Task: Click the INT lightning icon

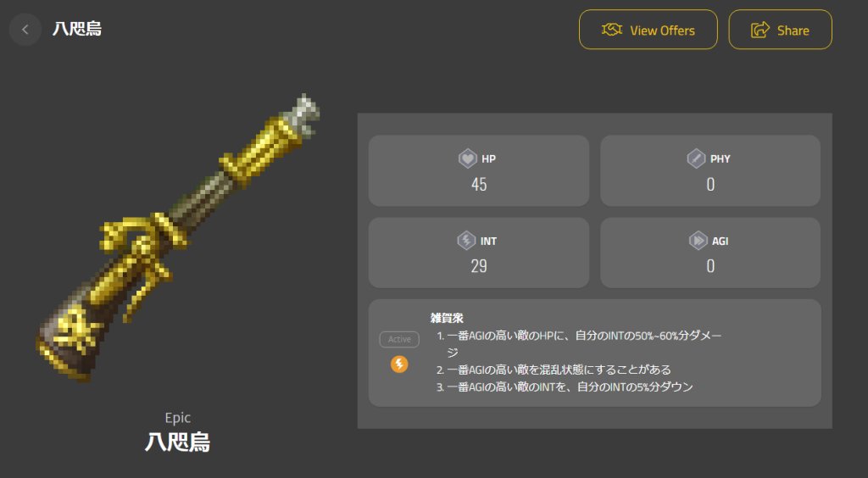Action: pos(466,241)
